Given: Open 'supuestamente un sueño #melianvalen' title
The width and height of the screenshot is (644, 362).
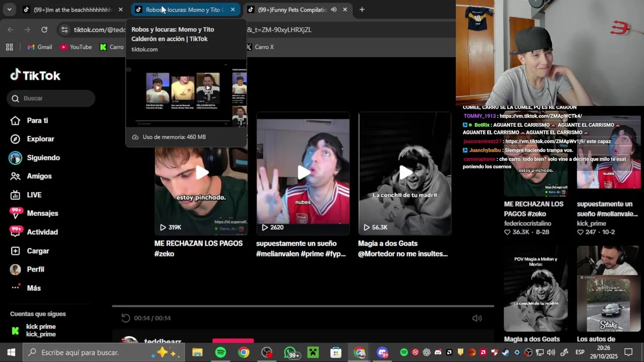Looking at the screenshot, I should tap(301, 248).
